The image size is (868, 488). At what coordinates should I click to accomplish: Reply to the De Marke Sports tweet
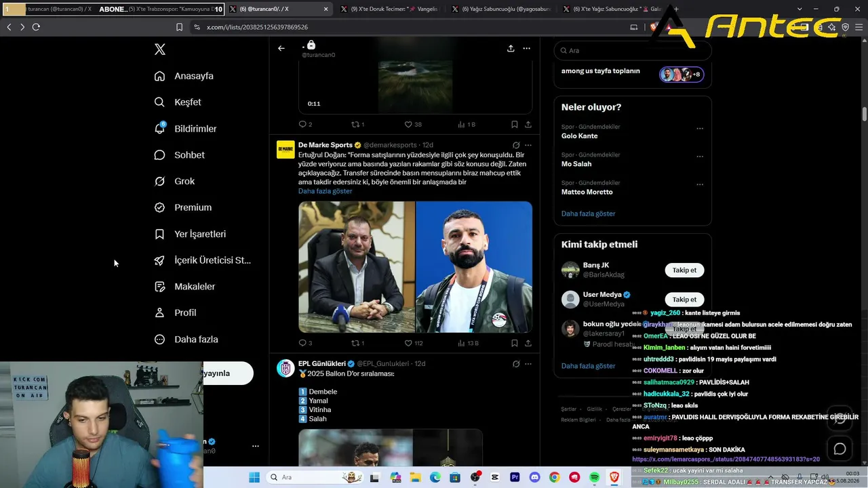[x=305, y=344]
